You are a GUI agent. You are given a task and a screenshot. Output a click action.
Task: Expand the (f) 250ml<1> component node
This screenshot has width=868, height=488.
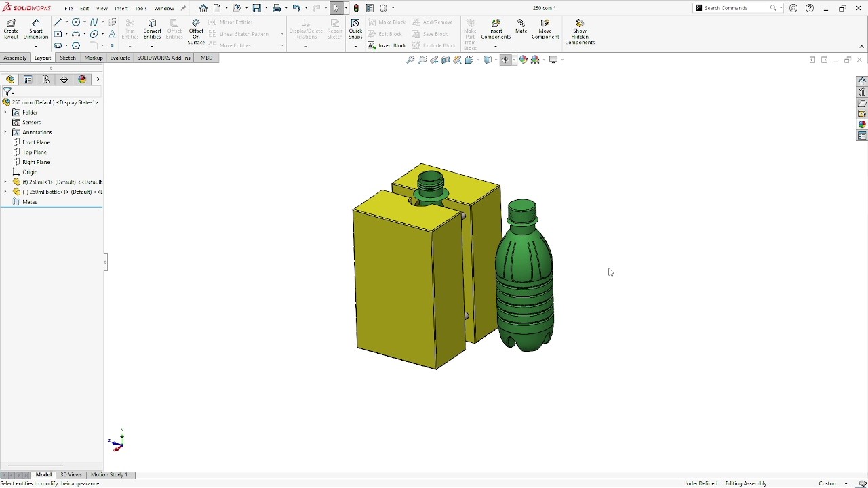tap(5, 182)
